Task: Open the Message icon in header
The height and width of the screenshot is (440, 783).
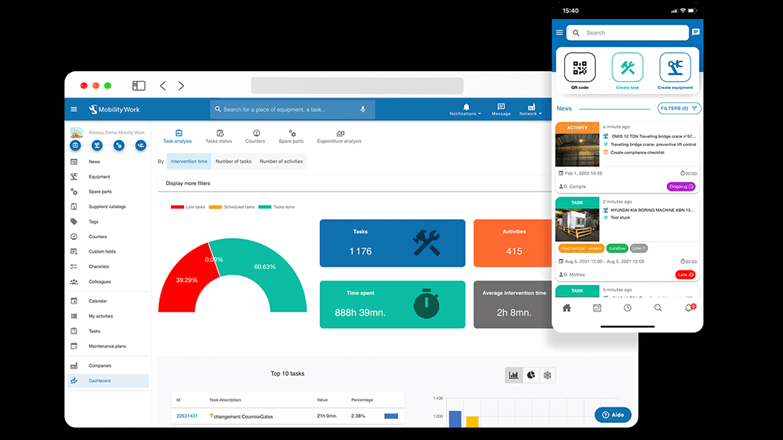Action: click(501, 109)
